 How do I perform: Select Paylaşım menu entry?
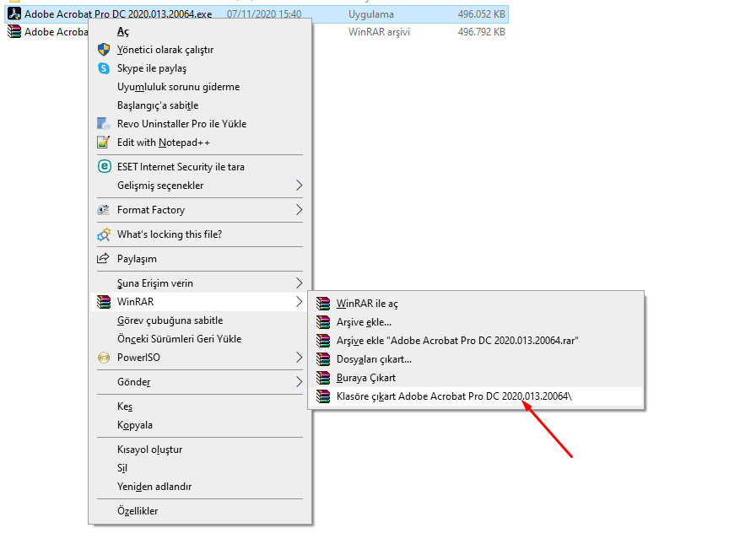[200, 259]
